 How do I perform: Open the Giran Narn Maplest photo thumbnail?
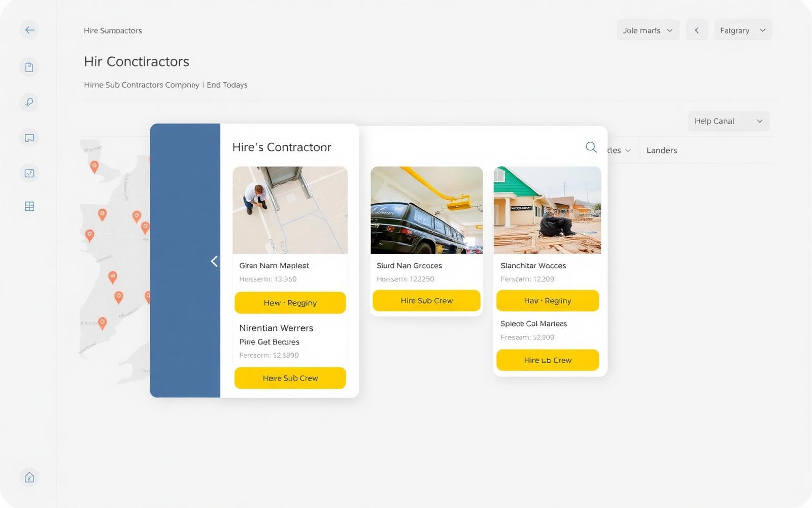(x=290, y=210)
